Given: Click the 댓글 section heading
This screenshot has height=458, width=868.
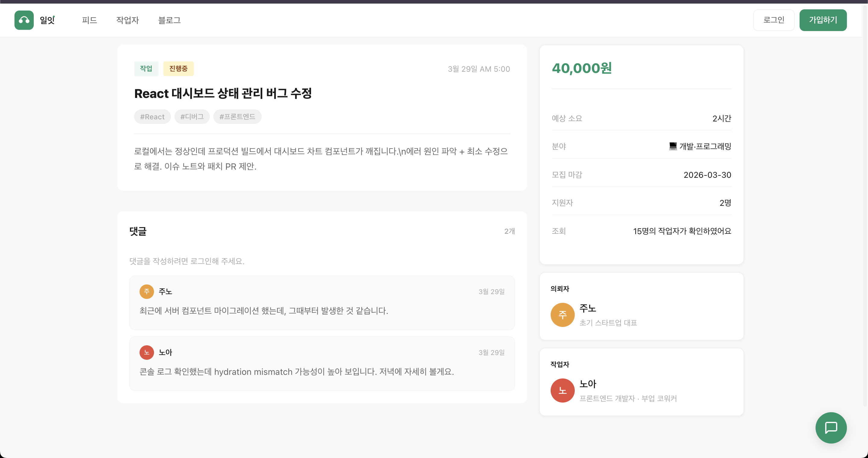Looking at the screenshot, I should coord(138,231).
